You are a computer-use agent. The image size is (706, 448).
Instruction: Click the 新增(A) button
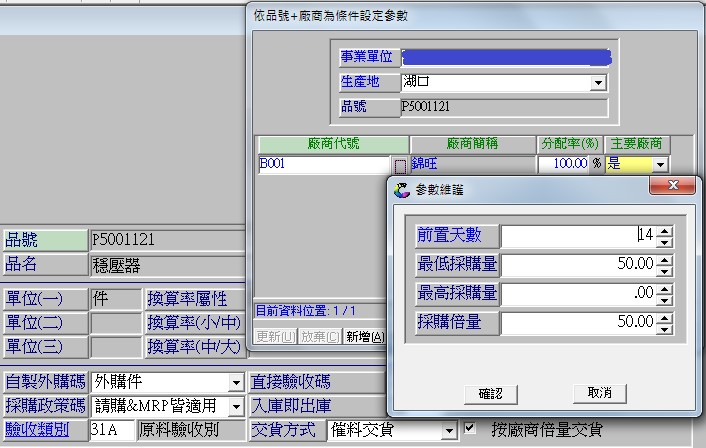click(365, 337)
